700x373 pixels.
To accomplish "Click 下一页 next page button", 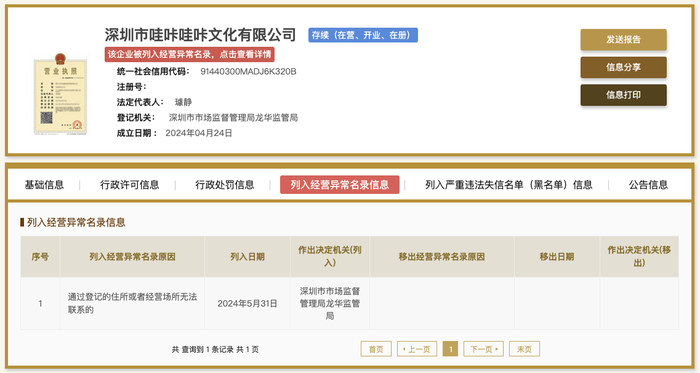I will click(483, 349).
